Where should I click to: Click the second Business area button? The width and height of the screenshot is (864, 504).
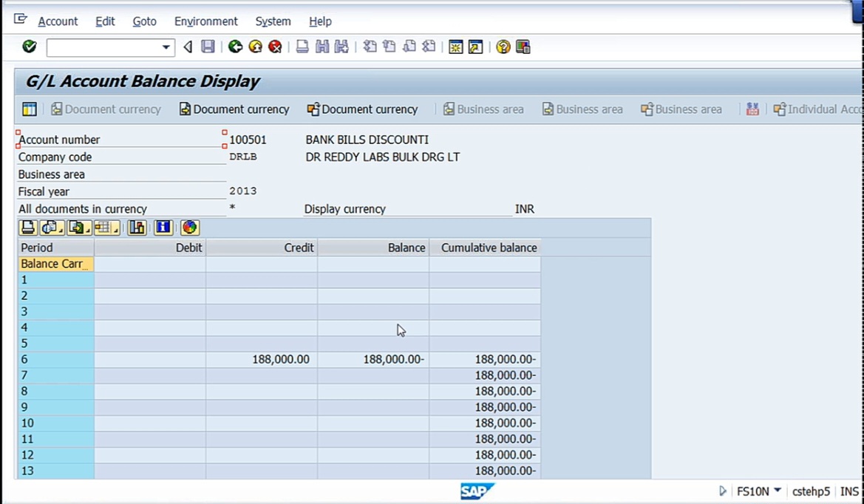click(x=582, y=109)
